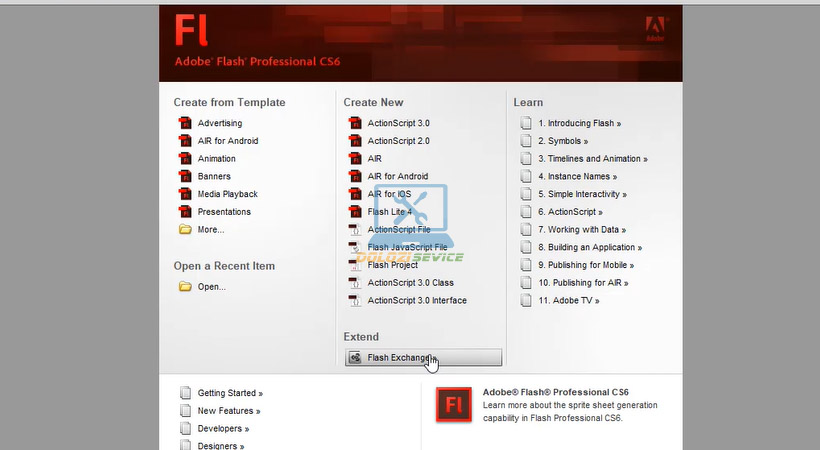The image size is (820, 450).
Task: Open a recent item folder icon
Action: click(x=184, y=287)
